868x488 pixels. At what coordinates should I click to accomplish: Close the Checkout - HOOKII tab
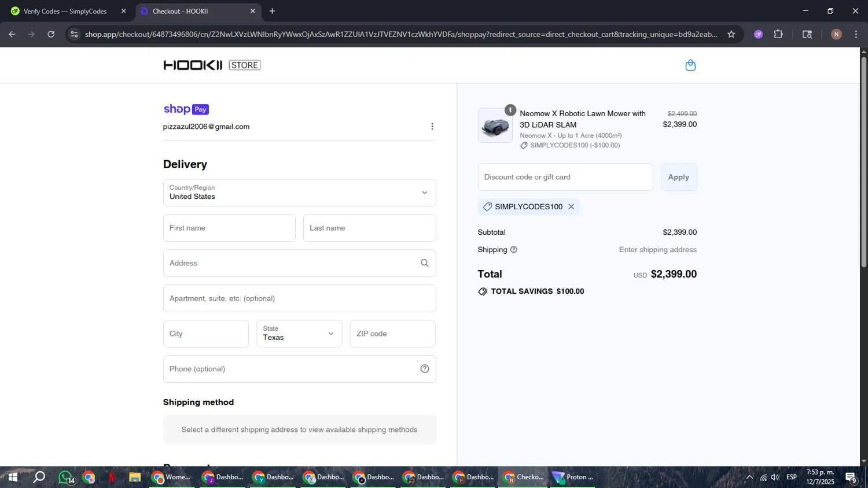(x=252, y=11)
